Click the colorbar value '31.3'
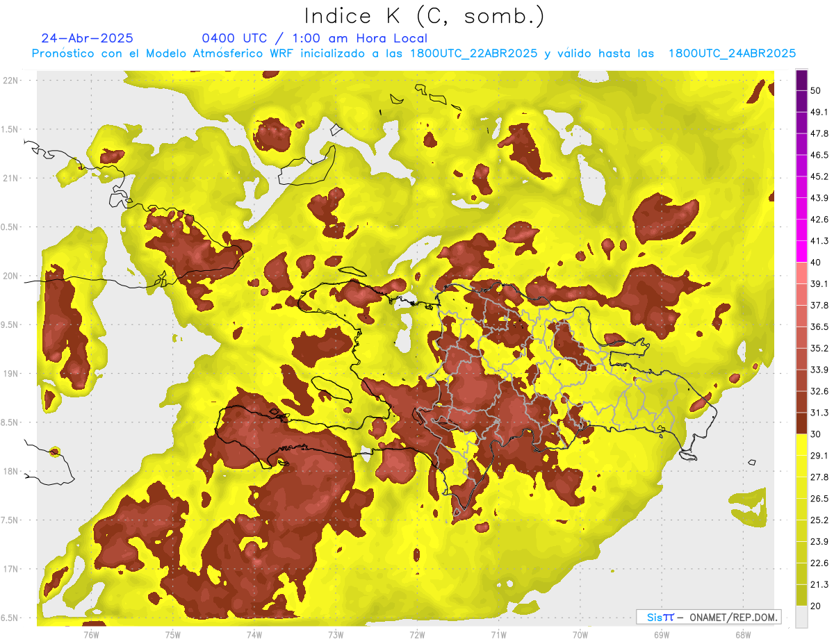The height and width of the screenshot is (644, 834). click(x=819, y=413)
